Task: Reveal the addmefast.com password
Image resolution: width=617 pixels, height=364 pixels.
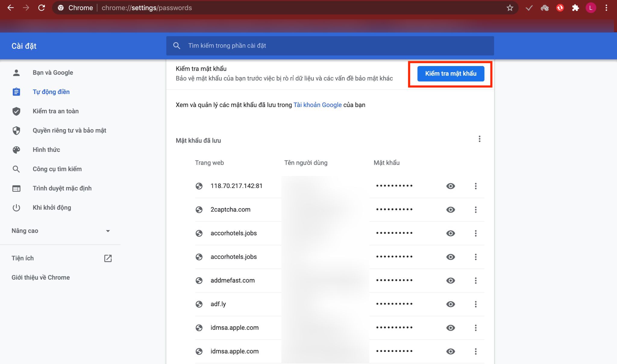Action: [x=450, y=280]
